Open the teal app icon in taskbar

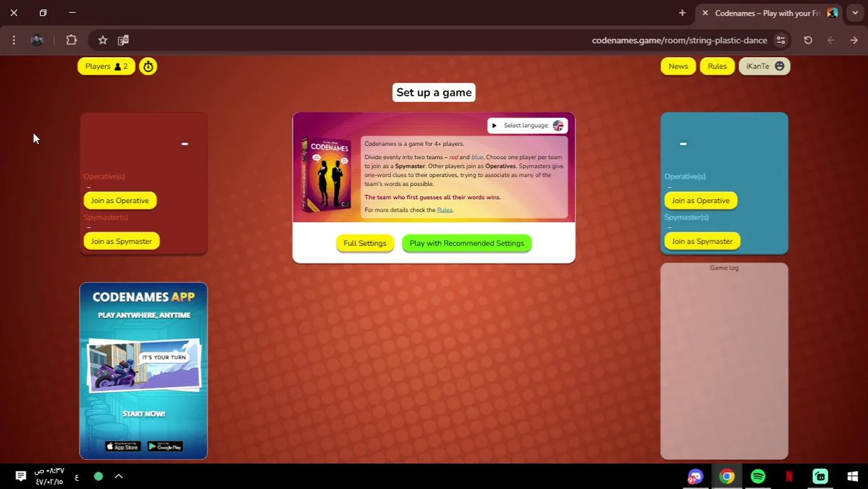(820, 477)
